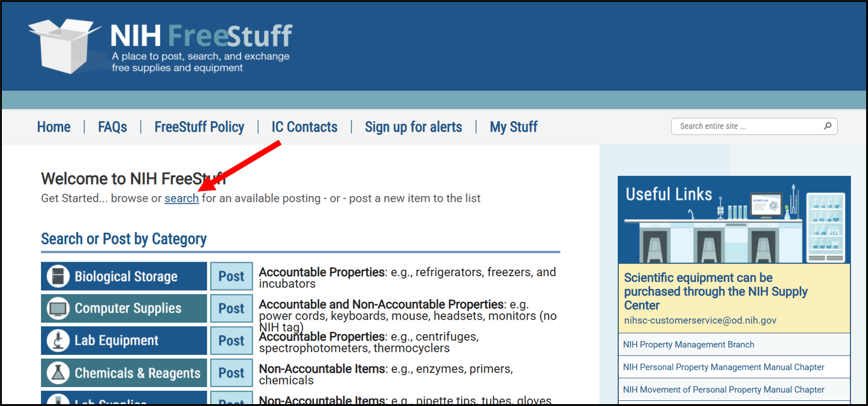Screen dimensions: 868x406
Task: Open IC Contacts page
Action: pos(304,127)
